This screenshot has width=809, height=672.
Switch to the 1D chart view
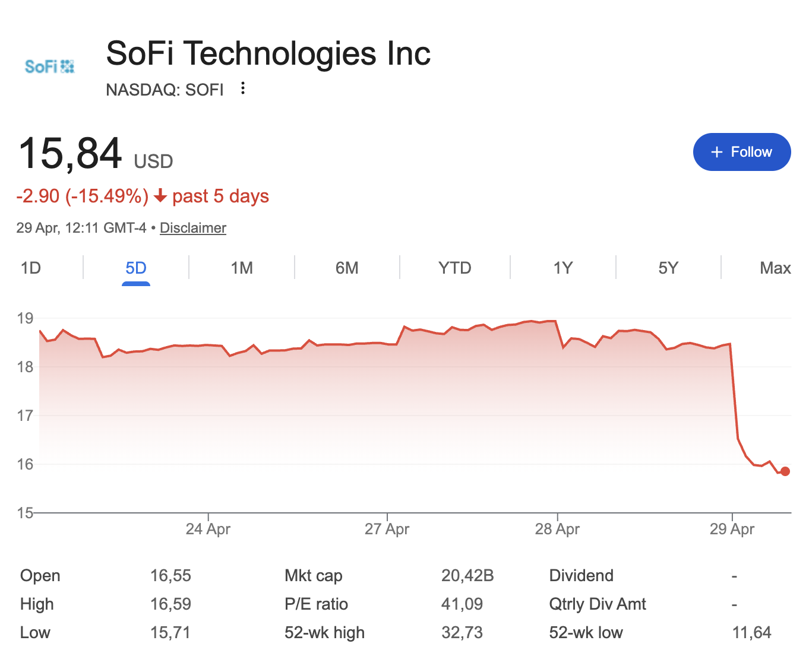31,268
